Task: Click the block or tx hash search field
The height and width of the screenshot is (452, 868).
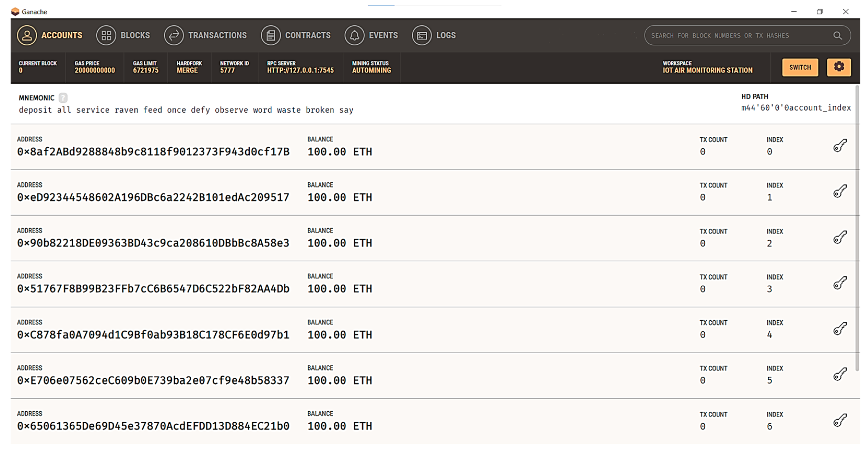Action: (x=735, y=36)
